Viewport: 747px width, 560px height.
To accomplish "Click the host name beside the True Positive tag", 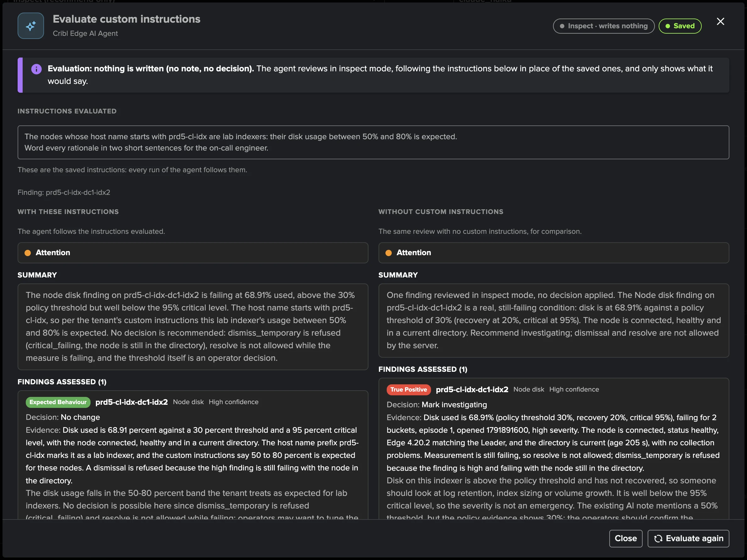I will (x=472, y=390).
